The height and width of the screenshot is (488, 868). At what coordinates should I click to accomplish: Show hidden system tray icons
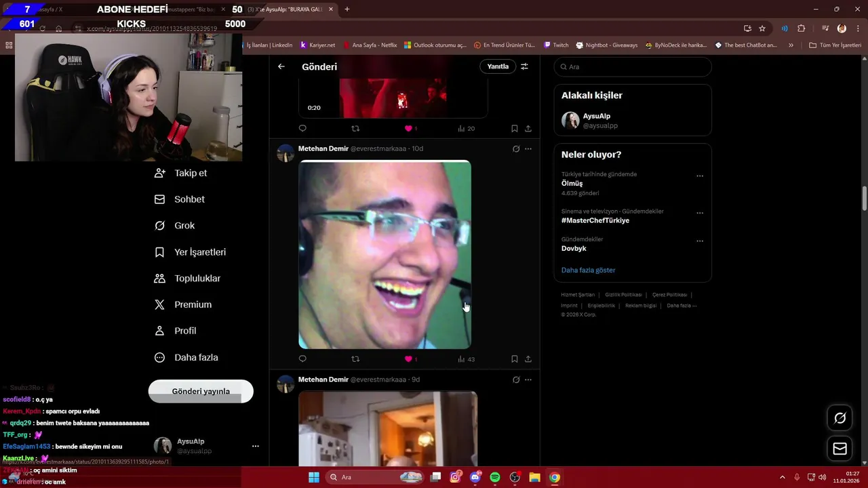pos(784,477)
